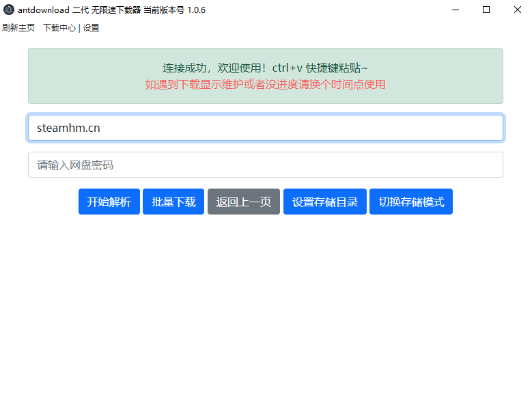Open 设置存储目录 to choose a folder
The image size is (532, 399).
click(325, 202)
